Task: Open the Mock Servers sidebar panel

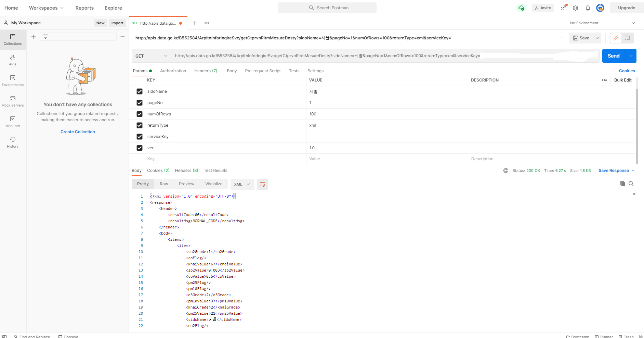Action: click(13, 101)
